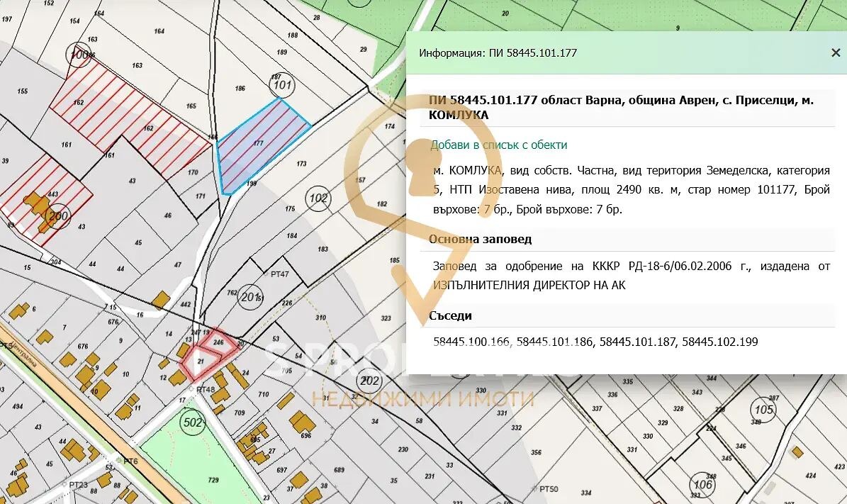Select the red-outlined parcel 246
The image size is (847, 504).
(218, 341)
